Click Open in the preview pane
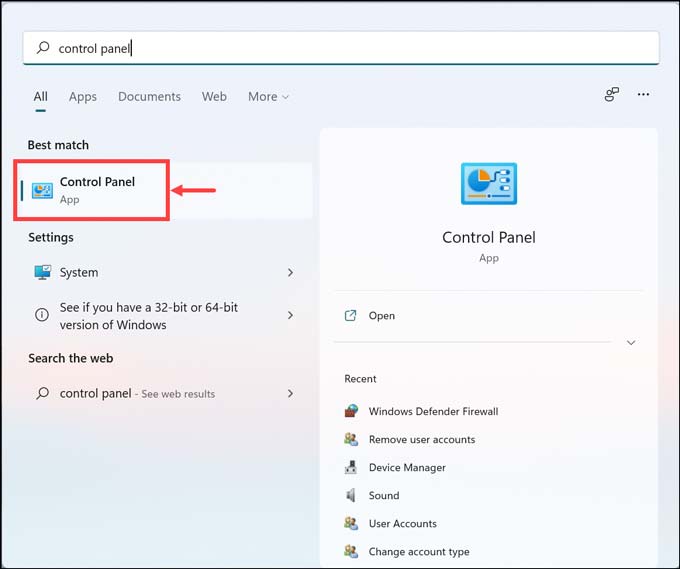This screenshot has width=680, height=569. (381, 315)
